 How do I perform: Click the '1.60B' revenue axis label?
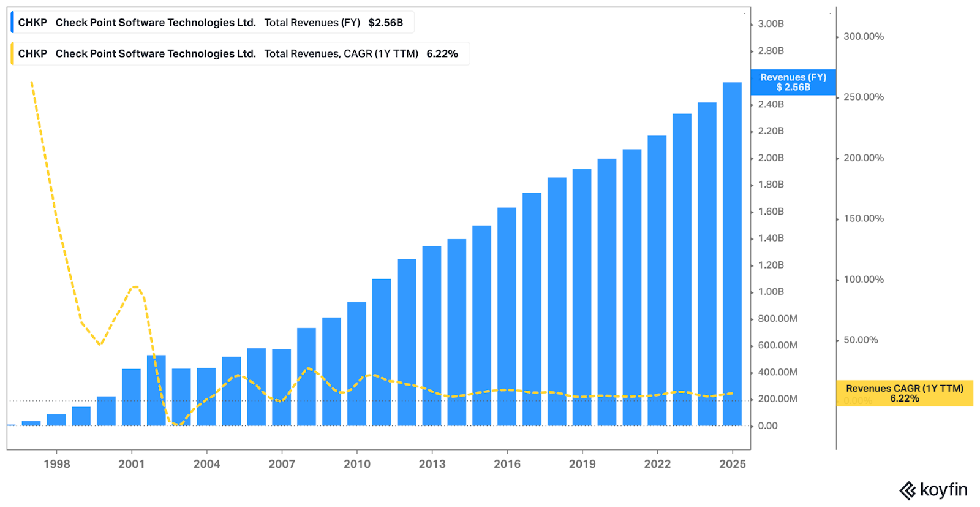771,212
